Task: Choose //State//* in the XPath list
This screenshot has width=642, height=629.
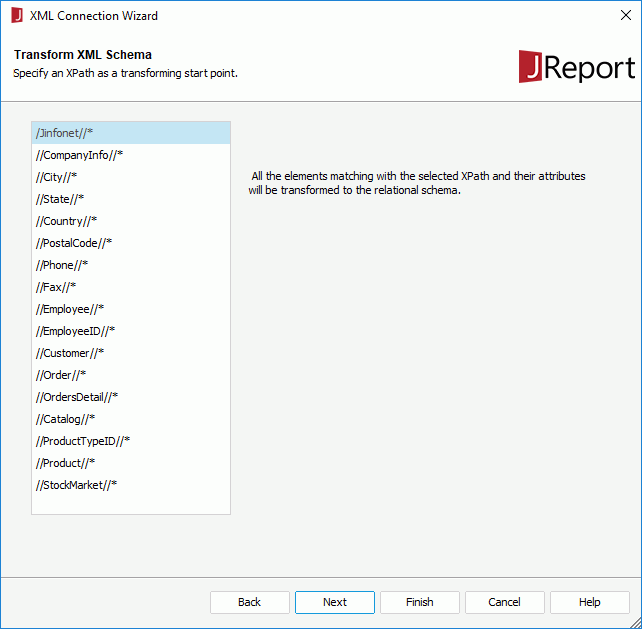Action: [131, 199]
